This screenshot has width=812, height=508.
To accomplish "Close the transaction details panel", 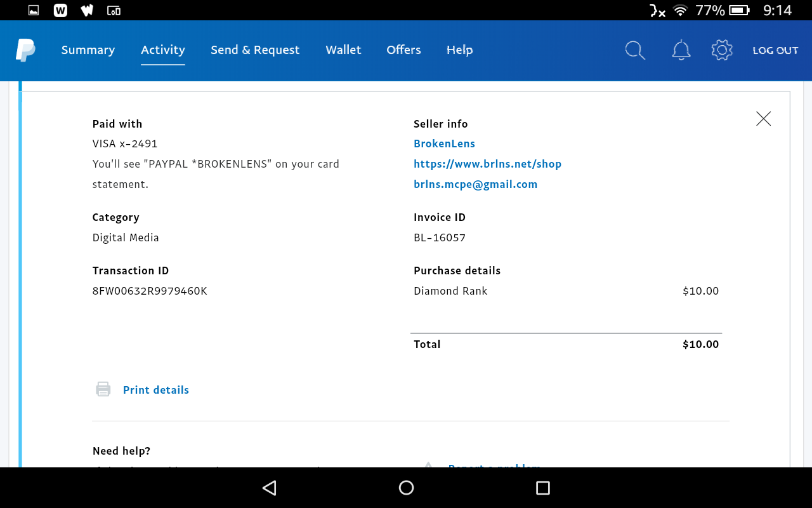I will (764, 119).
